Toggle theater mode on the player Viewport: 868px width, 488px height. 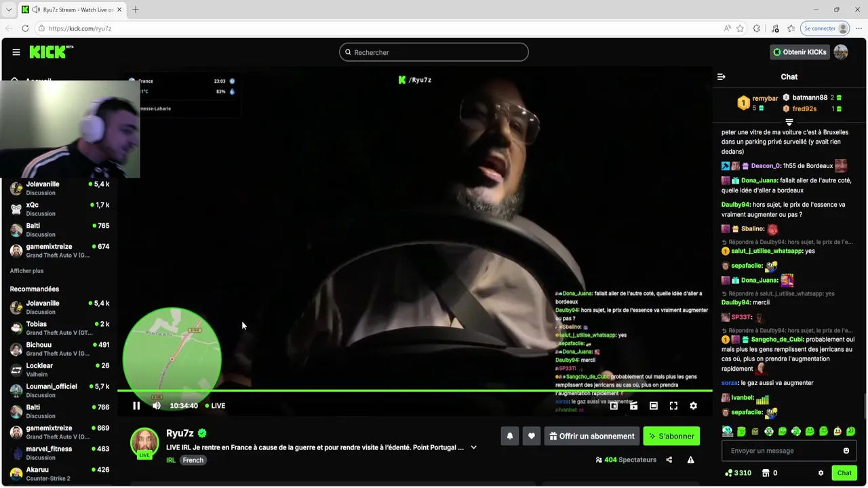click(654, 406)
